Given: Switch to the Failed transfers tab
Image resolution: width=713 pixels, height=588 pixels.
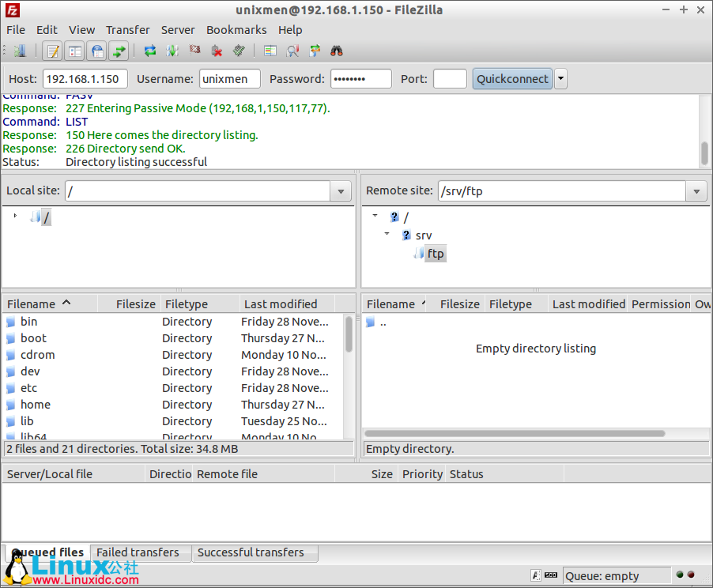Looking at the screenshot, I should tap(139, 552).
